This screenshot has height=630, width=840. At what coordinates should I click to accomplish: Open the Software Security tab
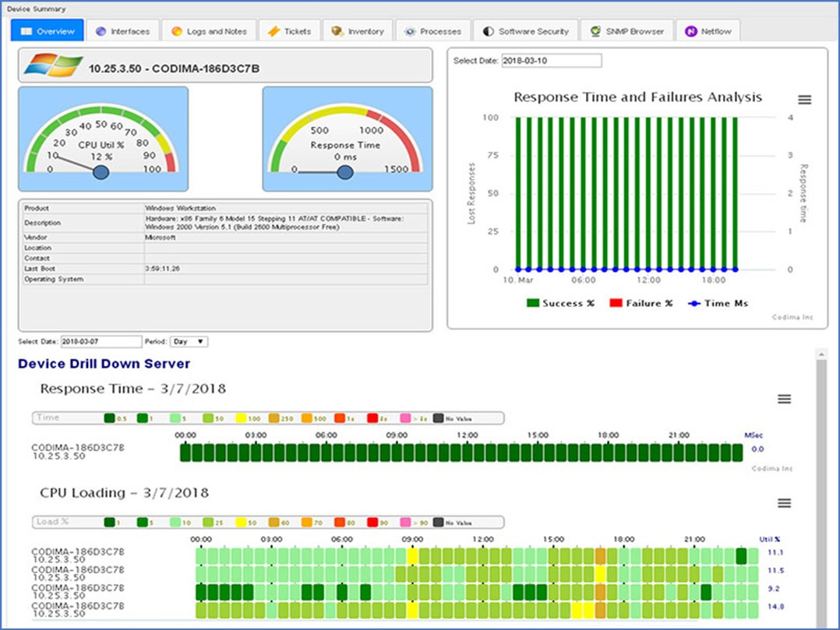tap(525, 31)
